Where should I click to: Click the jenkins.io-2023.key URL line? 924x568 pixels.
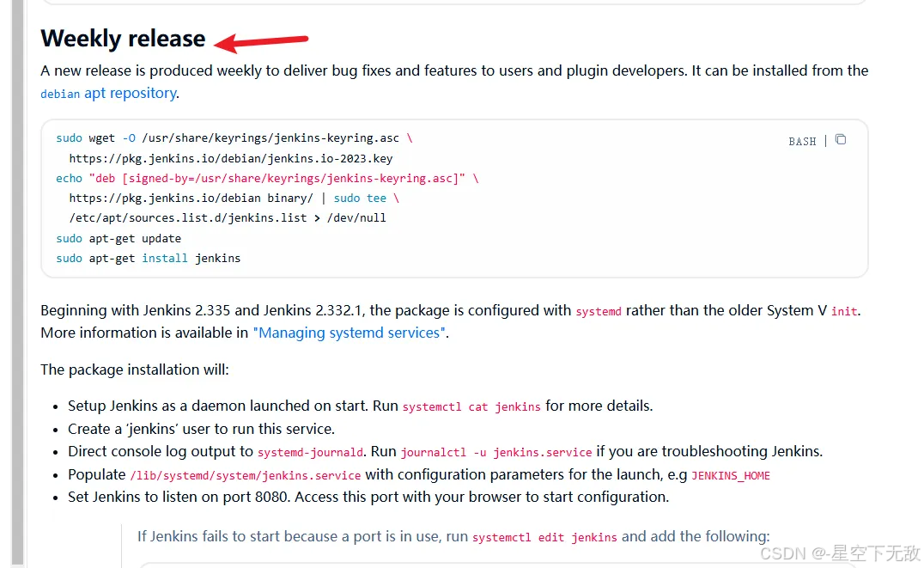coord(230,158)
